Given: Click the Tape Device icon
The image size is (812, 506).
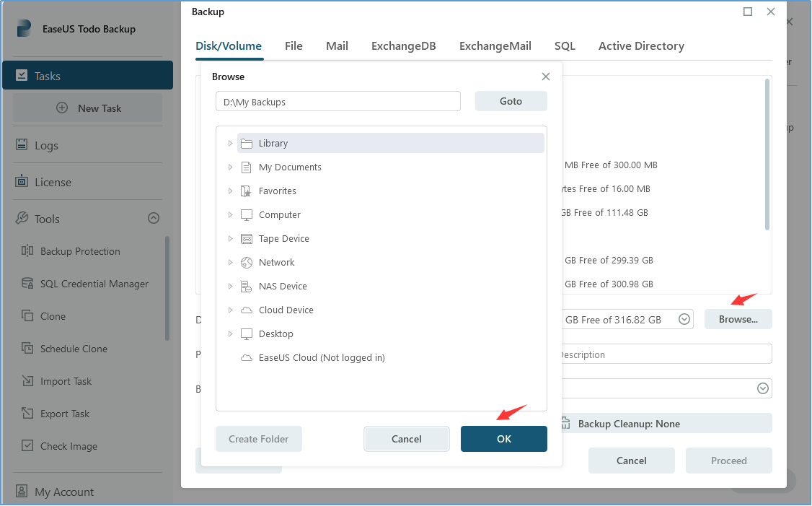Looking at the screenshot, I should tap(247, 239).
